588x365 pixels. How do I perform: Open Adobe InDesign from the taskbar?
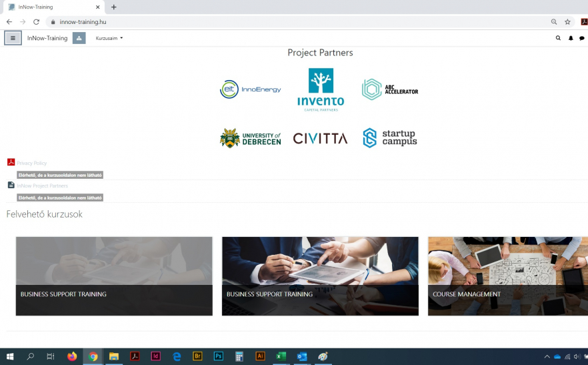[x=155, y=356]
